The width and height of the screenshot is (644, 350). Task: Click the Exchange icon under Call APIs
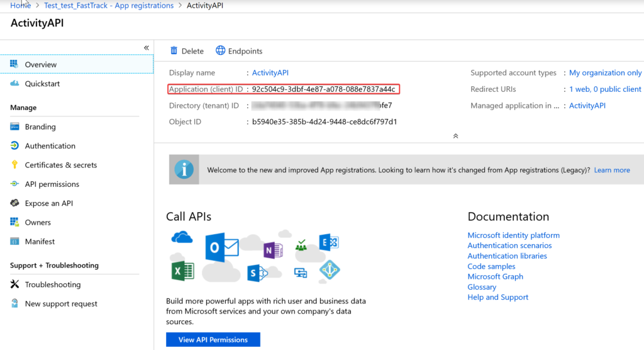(x=328, y=242)
